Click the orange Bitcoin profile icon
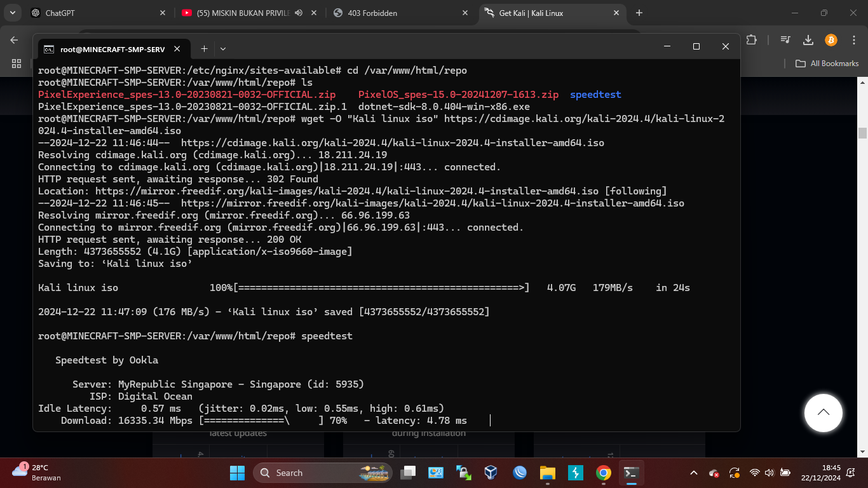Screen dimensions: 868x488 [x=831, y=40]
